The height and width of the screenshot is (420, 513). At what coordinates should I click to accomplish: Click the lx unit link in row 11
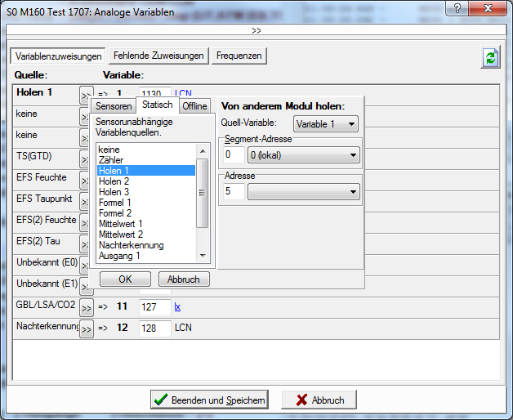[x=177, y=307]
